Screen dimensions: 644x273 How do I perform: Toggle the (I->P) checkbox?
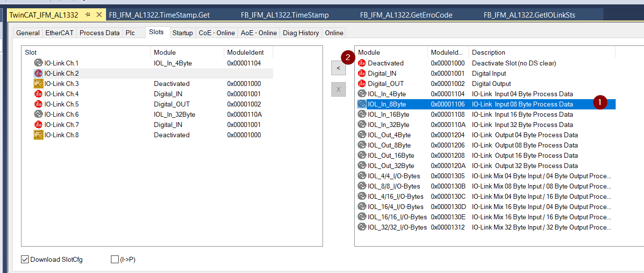click(x=115, y=259)
